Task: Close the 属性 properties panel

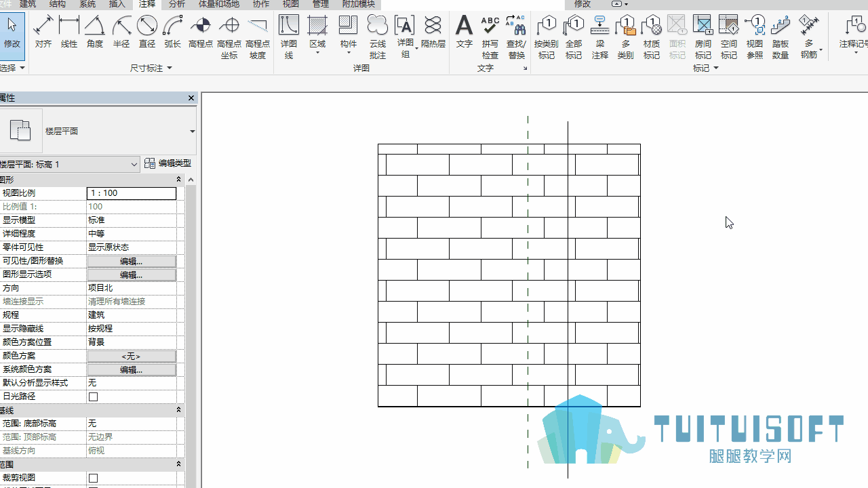Action: tap(191, 98)
